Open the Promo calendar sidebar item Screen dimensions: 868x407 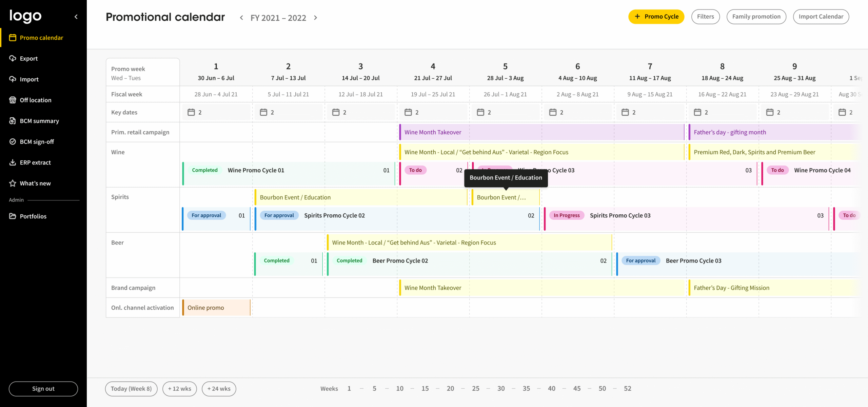coord(41,38)
